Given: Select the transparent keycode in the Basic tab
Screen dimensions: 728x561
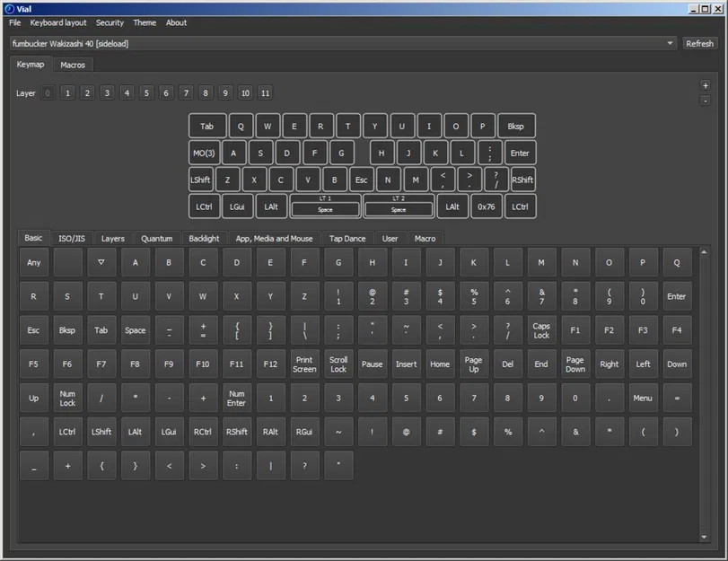Looking at the screenshot, I should 101,262.
